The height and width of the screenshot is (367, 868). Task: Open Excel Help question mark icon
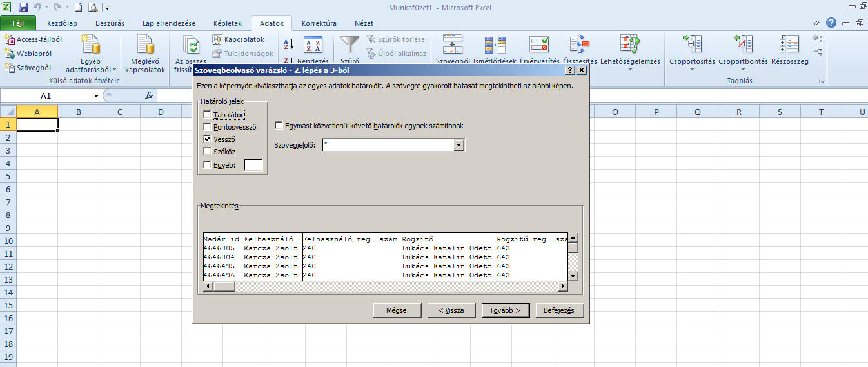tap(831, 23)
